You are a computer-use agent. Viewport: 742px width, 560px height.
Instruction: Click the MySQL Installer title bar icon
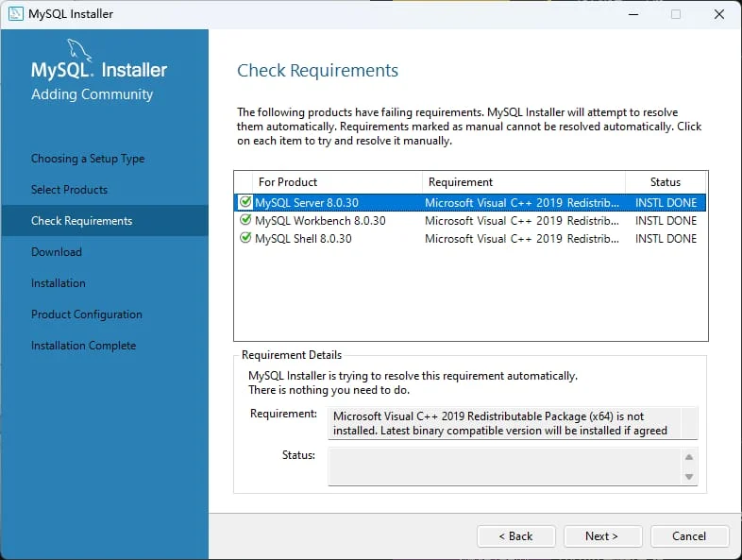click(16, 14)
